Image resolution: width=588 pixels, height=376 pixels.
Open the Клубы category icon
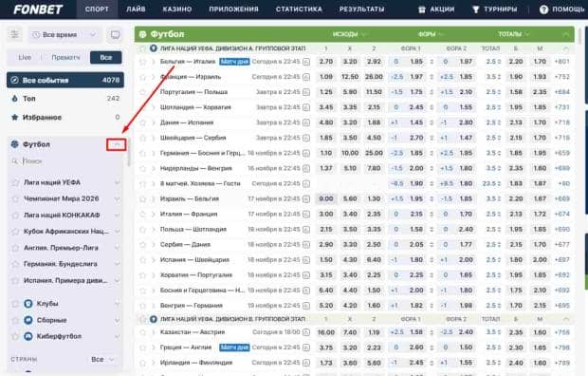tap(28, 304)
